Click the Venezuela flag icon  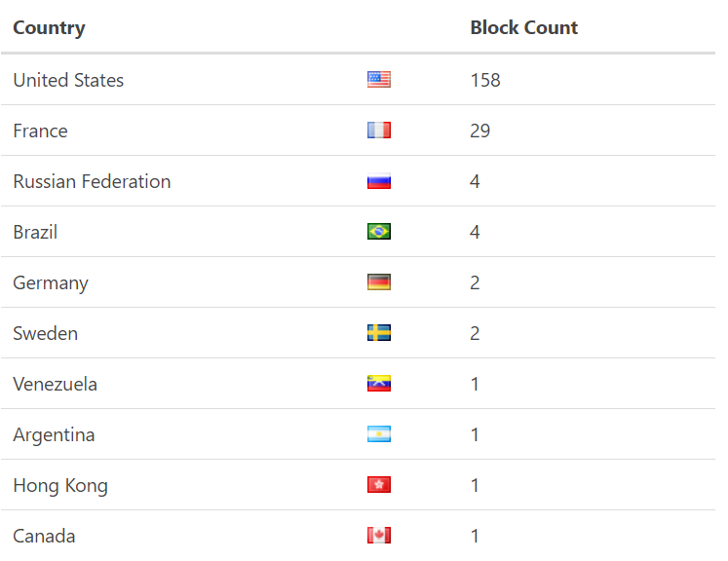379,384
